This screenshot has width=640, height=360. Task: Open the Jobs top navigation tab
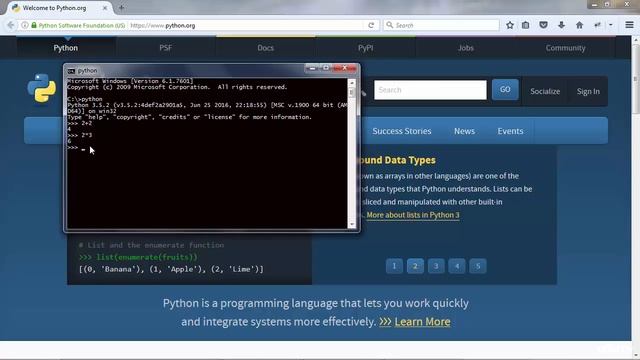[466, 48]
